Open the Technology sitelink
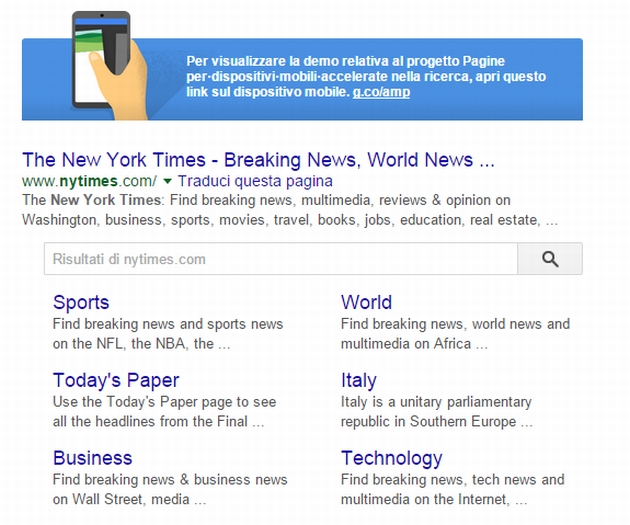Screen dimensions: 630x525 click(391, 458)
